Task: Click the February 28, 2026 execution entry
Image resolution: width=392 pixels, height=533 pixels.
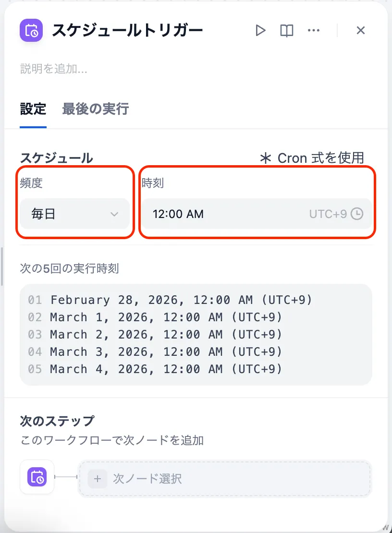Action: pyautogui.click(x=181, y=300)
